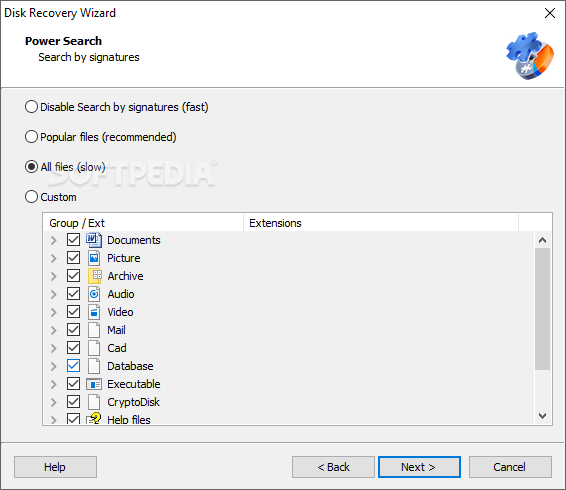Image resolution: width=566 pixels, height=490 pixels.
Task: Cancel the Disk Recovery Wizard
Action: point(510,467)
